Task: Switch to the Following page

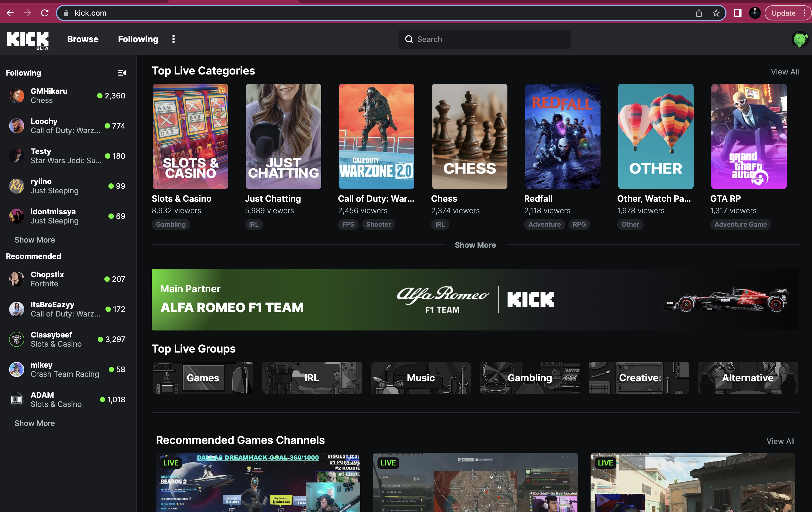Action: tap(138, 39)
